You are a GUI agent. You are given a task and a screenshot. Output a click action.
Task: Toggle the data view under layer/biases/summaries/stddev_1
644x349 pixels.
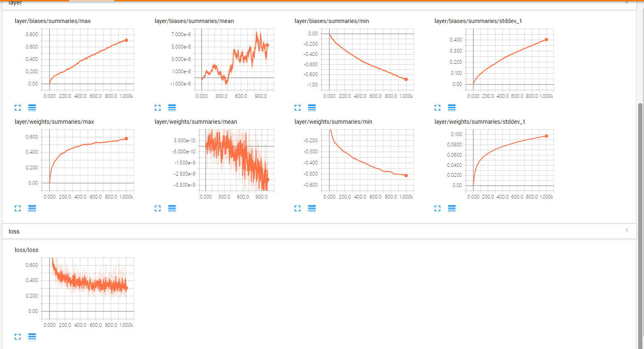click(x=452, y=107)
